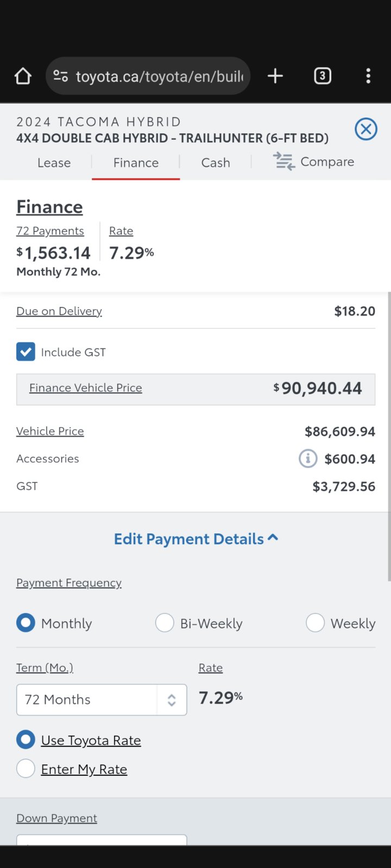Viewport: 391px width, 868px height.
Task: Open the tab switcher showing 3 tabs
Action: tap(322, 76)
